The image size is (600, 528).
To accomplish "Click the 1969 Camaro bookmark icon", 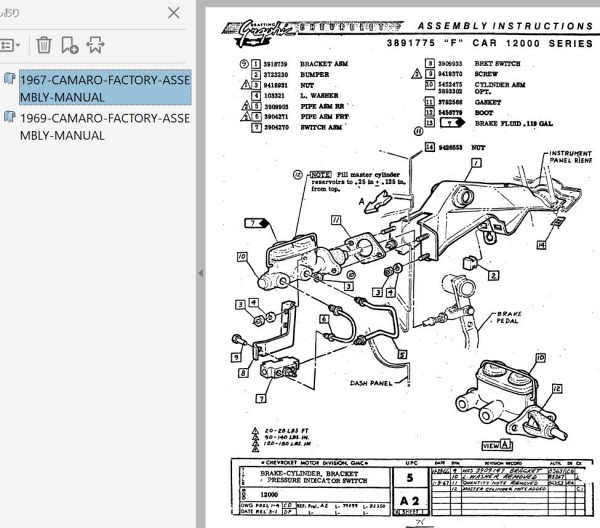I will pyautogui.click(x=10, y=117).
